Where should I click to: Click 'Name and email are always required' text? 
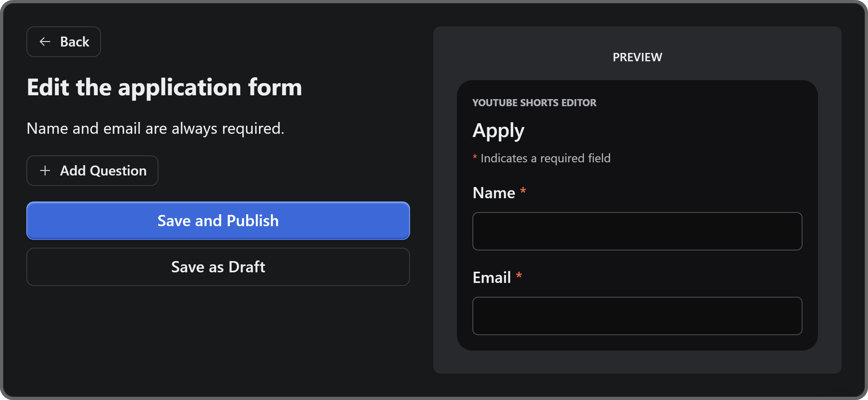pyautogui.click(x=155, y=128)
